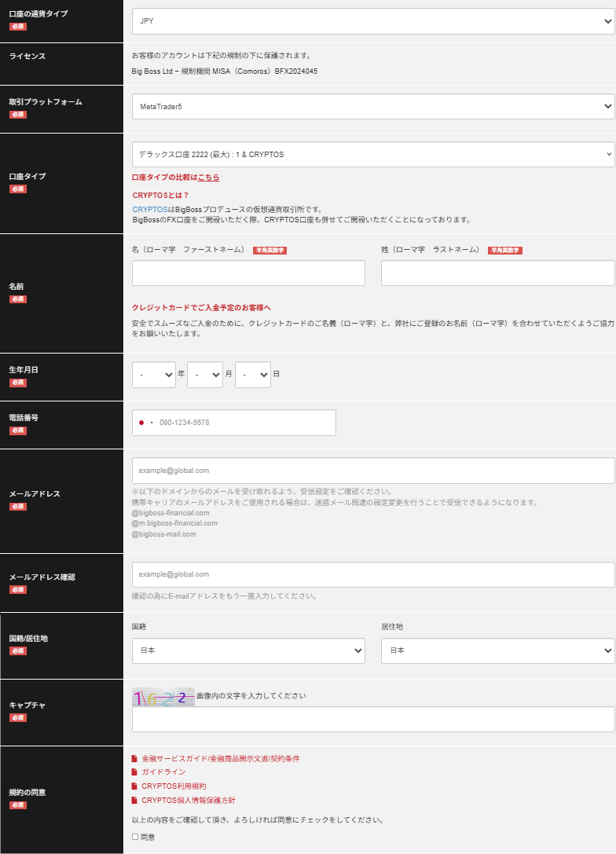Open the デラックス口座 account type dropdown

(373, 154)
